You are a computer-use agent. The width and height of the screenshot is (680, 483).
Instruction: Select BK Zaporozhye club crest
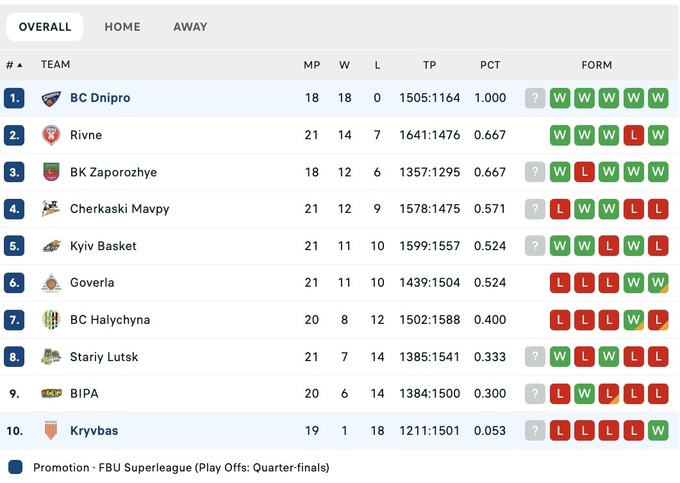pos(51,172)
